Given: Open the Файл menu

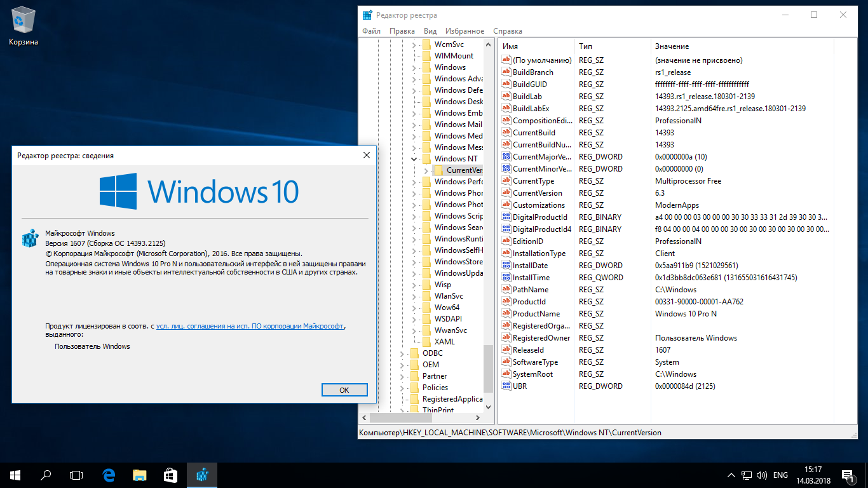Looking at the screenshot, I should (x=371, y=31).
